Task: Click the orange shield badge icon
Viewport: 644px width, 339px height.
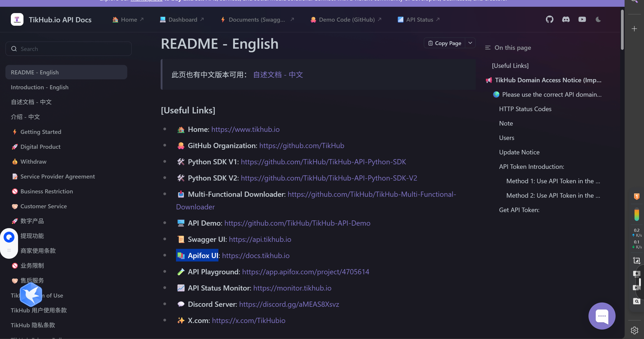Action: (637, 196)
